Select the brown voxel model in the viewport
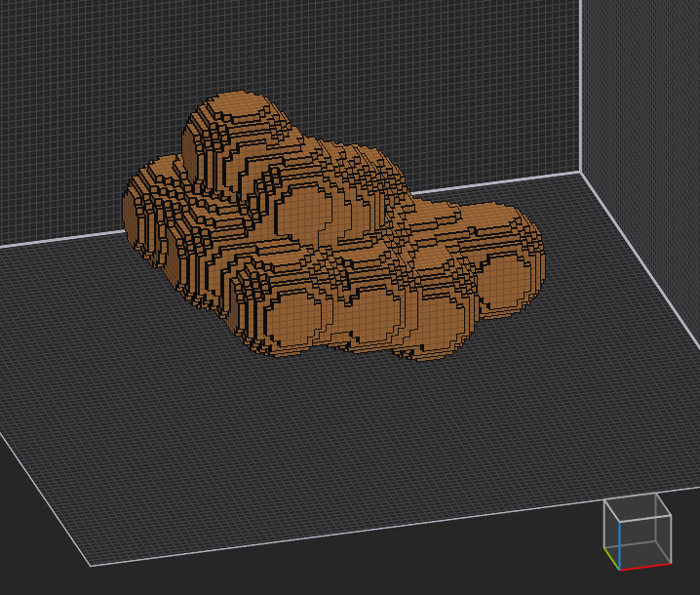700x595 pixels. (334, 226)
